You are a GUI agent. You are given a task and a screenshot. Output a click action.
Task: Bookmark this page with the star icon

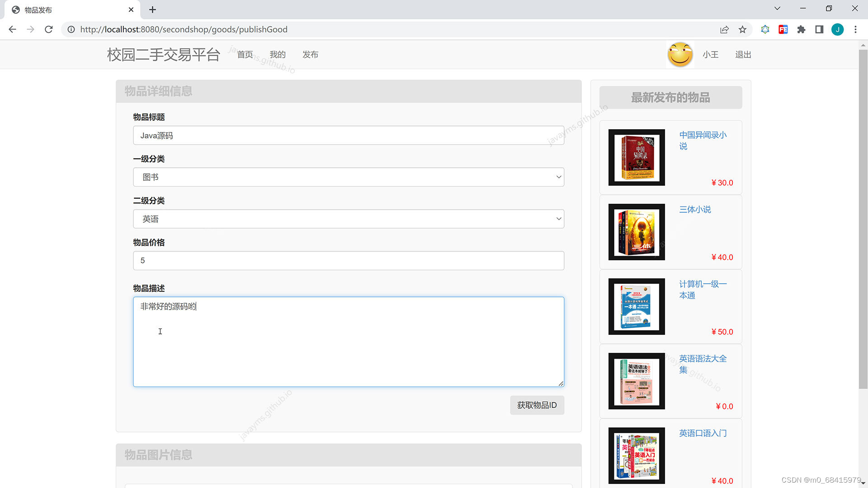[742, 29]
